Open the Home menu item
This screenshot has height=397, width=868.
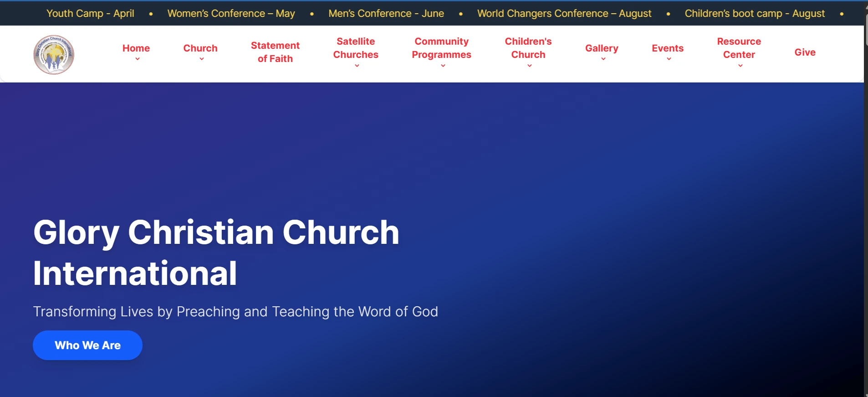click(x=136, y=48)
